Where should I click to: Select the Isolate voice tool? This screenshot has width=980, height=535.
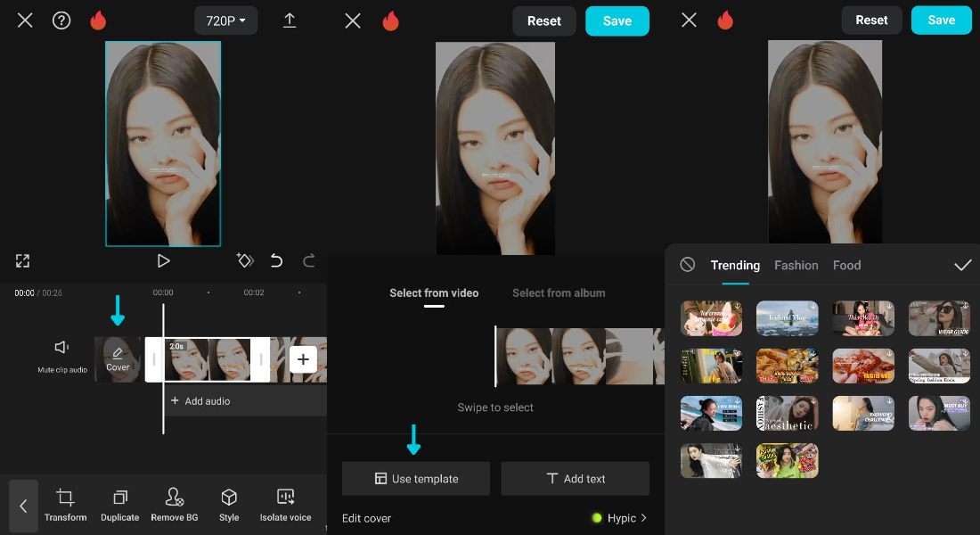(286, 506)
